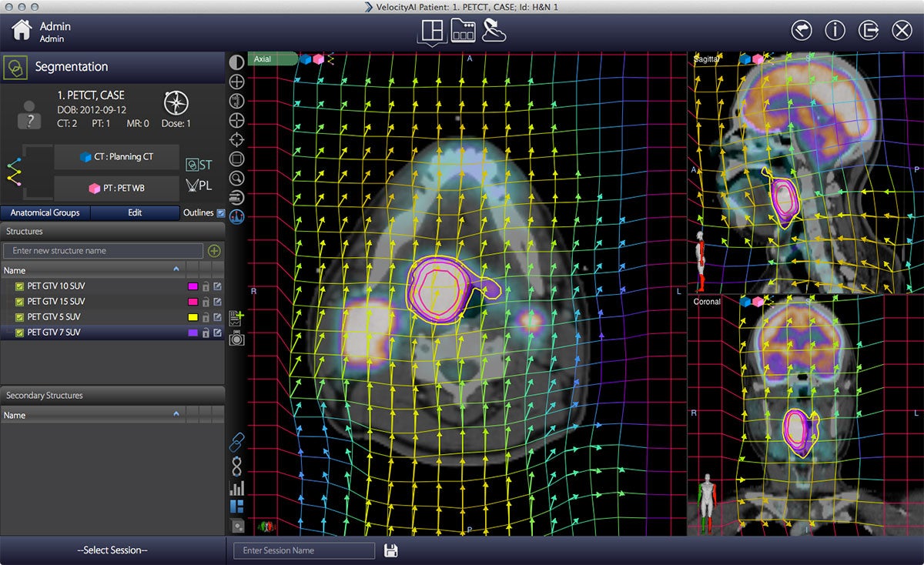
Task: Open the patient folder browser icon
Action: tap(463, 31)
